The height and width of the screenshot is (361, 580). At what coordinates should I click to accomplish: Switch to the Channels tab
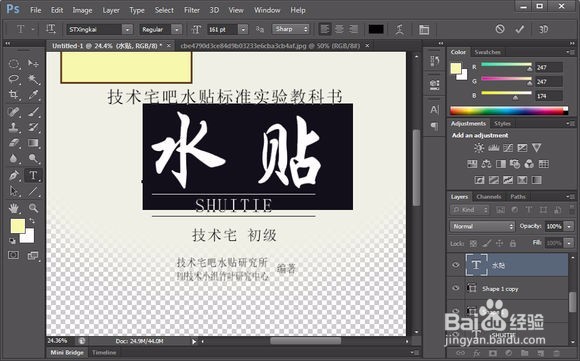(x=489, y=196)
